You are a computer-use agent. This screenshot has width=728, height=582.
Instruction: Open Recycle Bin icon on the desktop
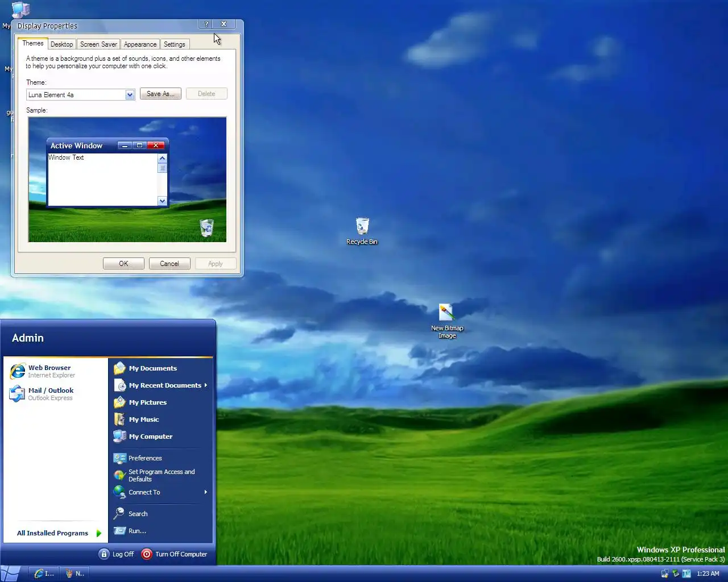(362, 231)
